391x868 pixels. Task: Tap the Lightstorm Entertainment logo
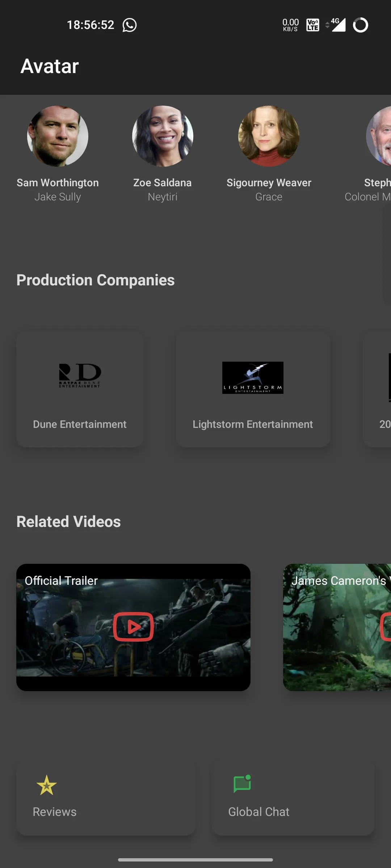(253, 378)
